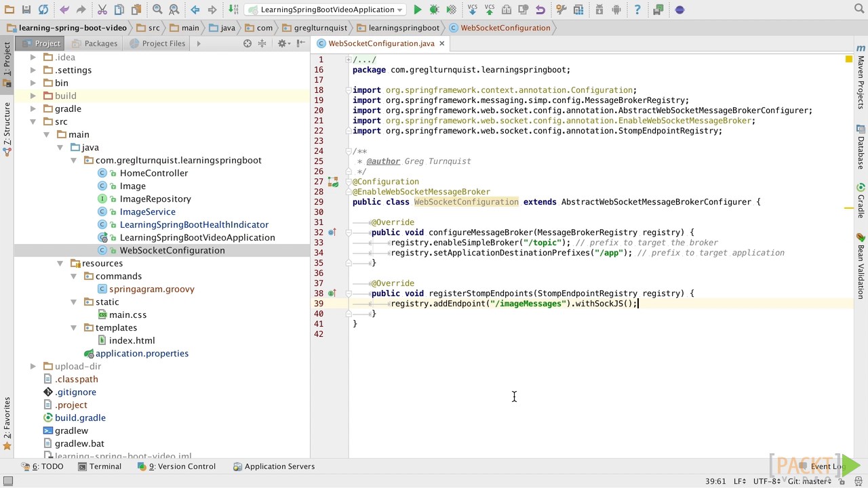Open the Version Control tool window
Viewport: 868px width, 488px height.
(176, 466)
